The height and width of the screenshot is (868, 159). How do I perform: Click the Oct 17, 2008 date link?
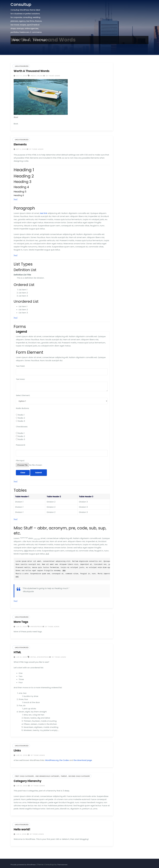pyautogui.click(x=21, y=76)
